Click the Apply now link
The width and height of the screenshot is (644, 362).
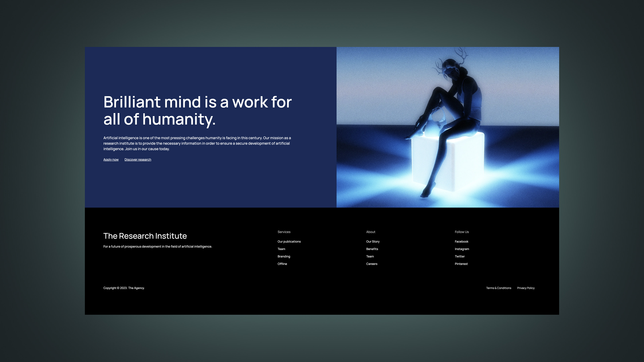tap(111, 160)
